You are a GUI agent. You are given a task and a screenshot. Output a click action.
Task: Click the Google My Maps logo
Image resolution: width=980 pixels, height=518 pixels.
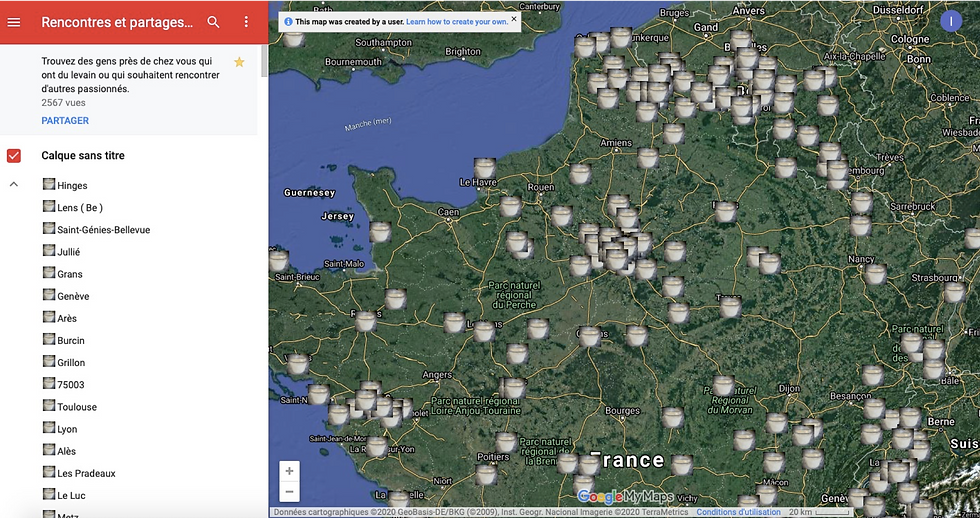[625, 497]
